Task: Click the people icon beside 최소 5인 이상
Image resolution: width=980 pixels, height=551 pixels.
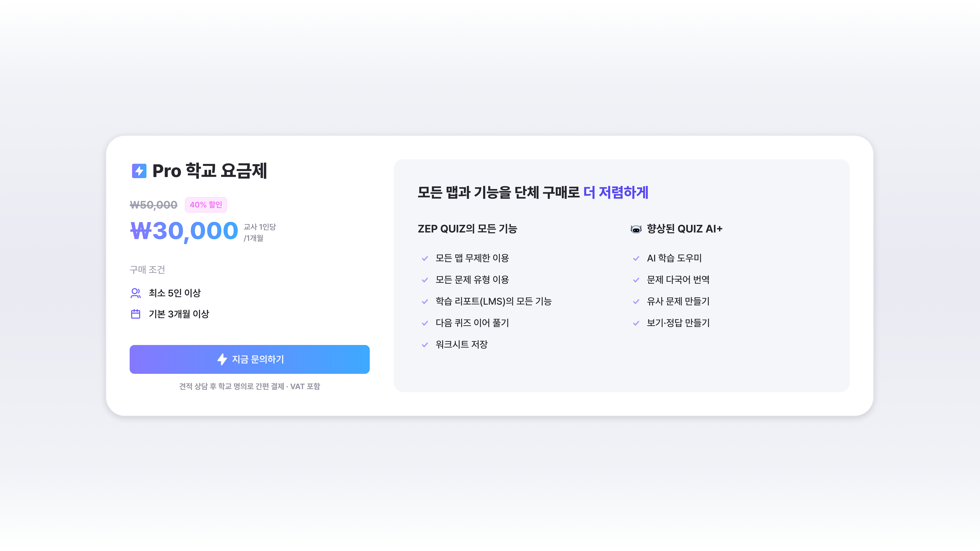Action: [x=135, y=293]
